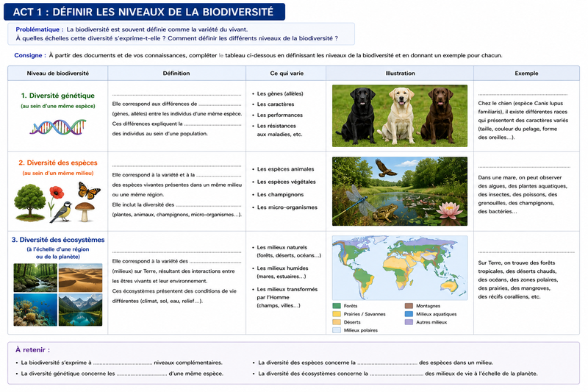Click the Milieux aquatiques blue legend swatch
This screenshot has width=588, height=392.
coord(409,314)
